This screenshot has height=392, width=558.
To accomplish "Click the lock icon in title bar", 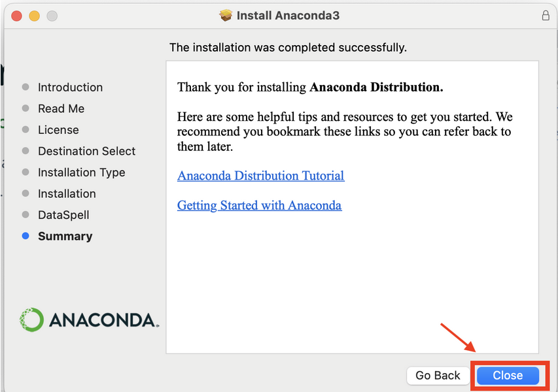I will pyautogui.click(x=546, y=15).
